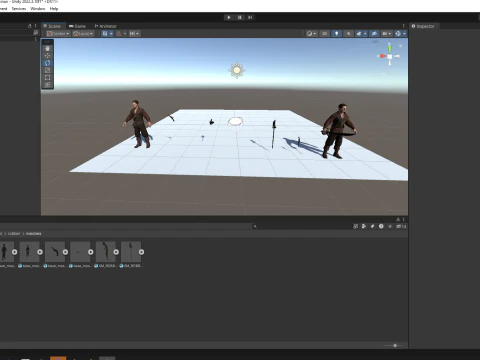Open the Scene view more options menu
The width and height of the screenshot is (480, 360).
coord(403,26)
